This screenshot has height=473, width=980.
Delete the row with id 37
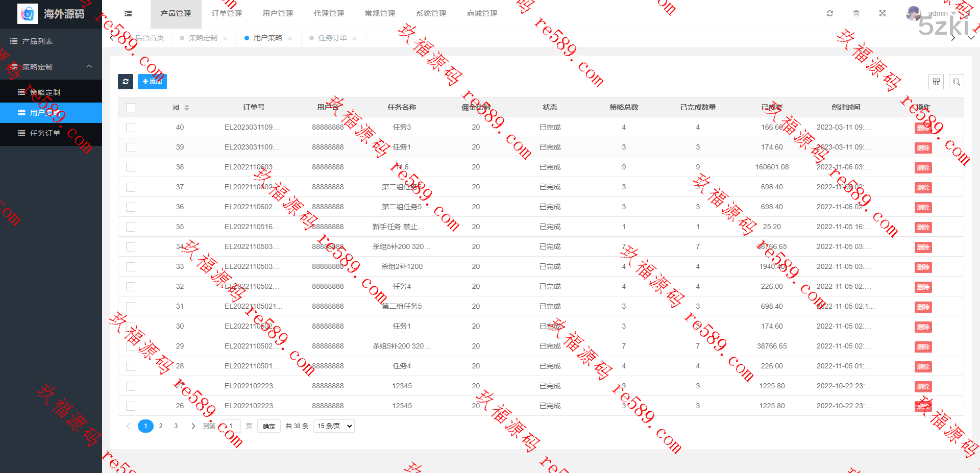click(x=923, y=188)
